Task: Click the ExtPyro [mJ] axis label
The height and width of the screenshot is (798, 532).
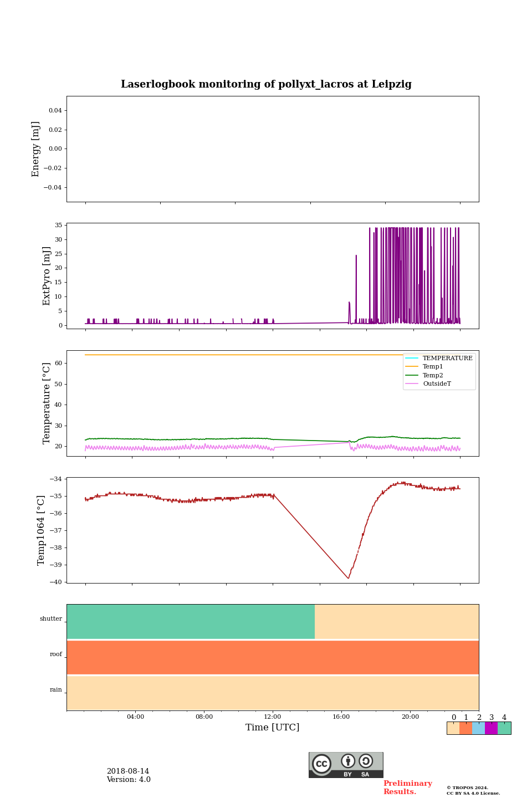Action: [47, 276]
